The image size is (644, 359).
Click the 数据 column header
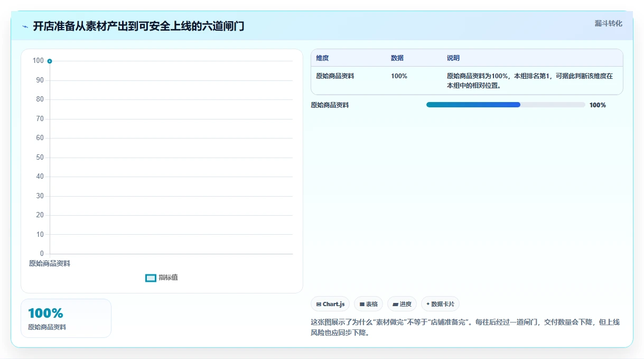coord(397,58)
